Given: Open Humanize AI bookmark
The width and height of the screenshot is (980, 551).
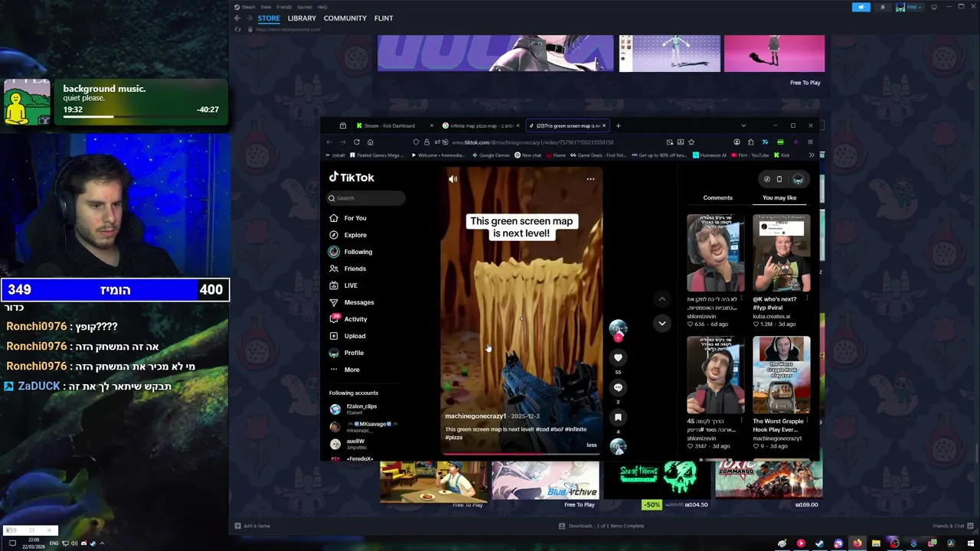Looking at the screenshot, I should point(709,155).
